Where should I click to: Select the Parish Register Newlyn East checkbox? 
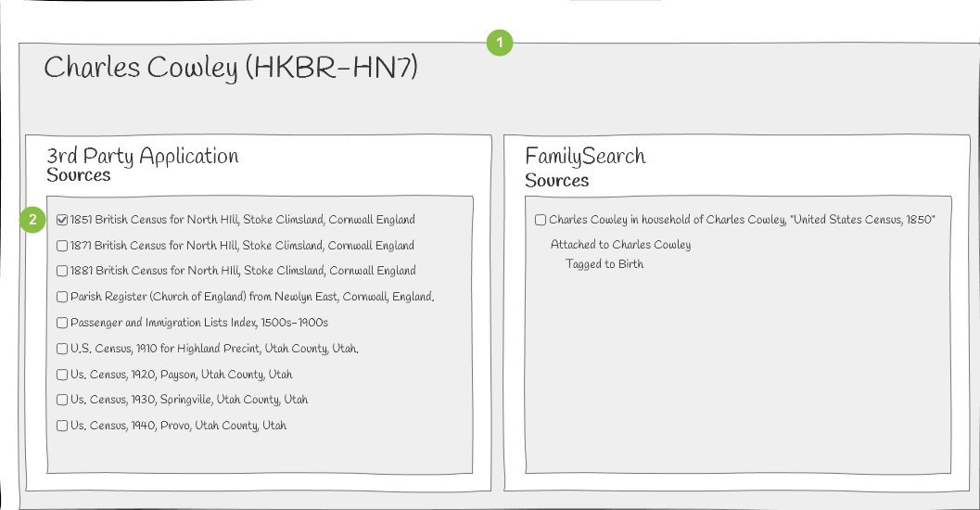click(x=62, y=297)
